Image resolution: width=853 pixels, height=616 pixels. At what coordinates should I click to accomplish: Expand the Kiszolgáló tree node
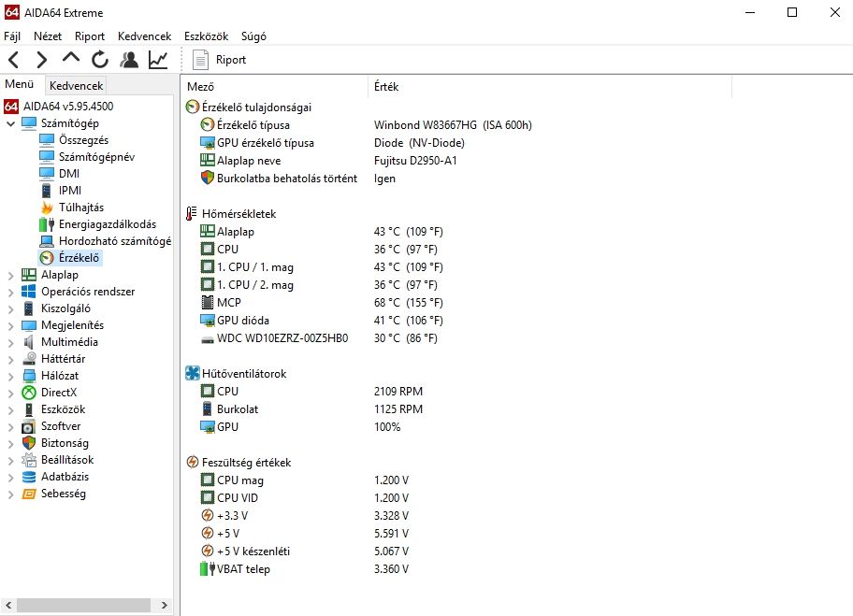coord(10,308)
